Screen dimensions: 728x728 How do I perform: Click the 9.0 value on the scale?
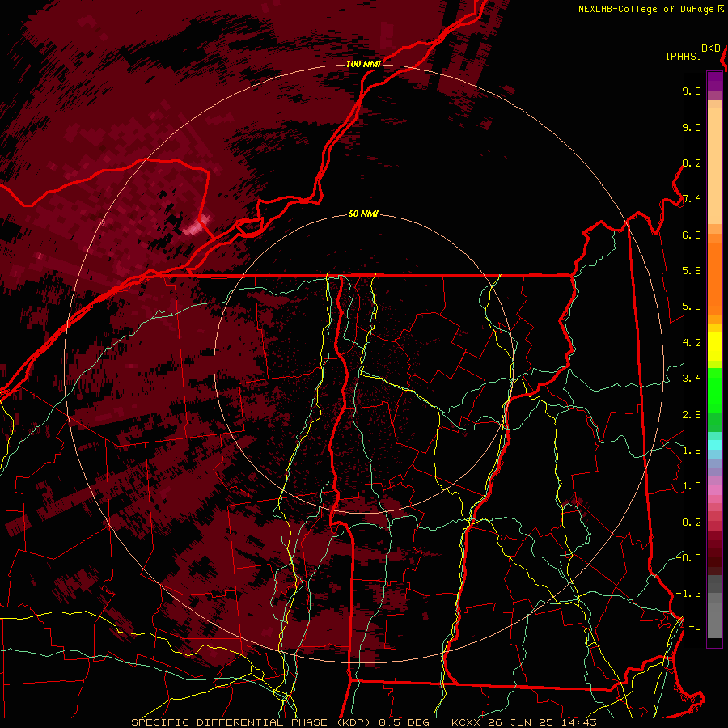tap(692, 128)
